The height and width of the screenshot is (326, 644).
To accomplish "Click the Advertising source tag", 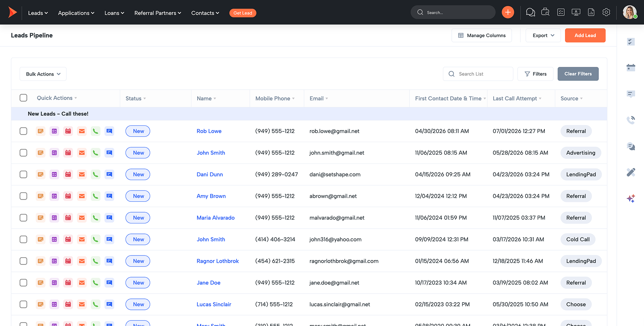I will point(581,153).
